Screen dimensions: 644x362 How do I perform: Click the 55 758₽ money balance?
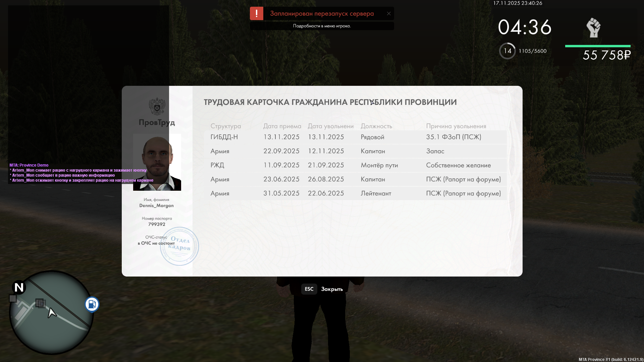(x=606, y=55)
